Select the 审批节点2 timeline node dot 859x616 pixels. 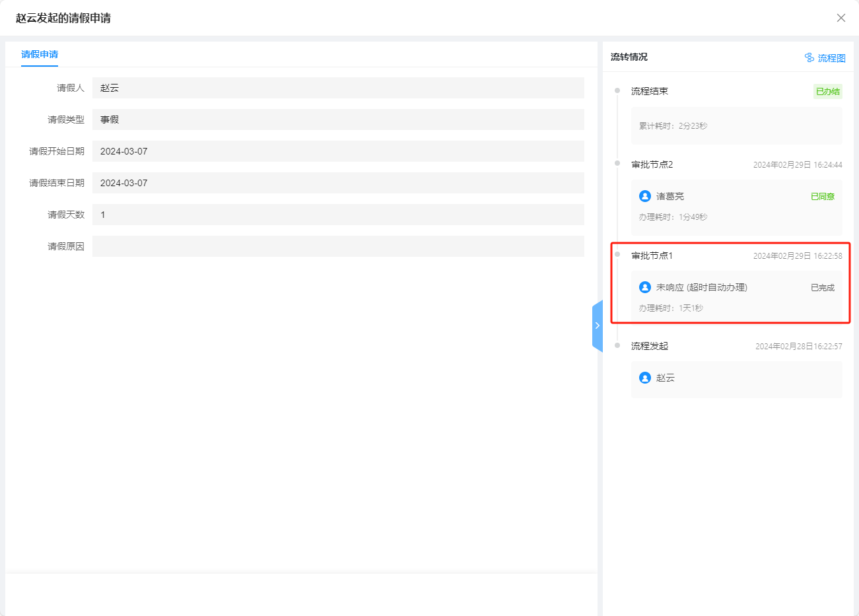pos(617,163)
